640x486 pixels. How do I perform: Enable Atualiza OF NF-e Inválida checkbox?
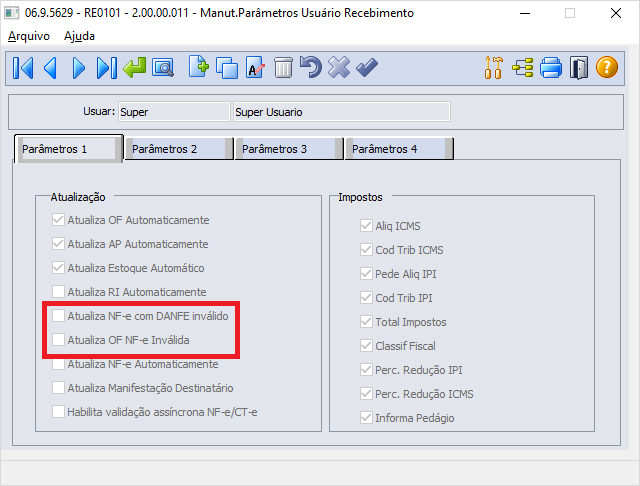pos(58,340)
